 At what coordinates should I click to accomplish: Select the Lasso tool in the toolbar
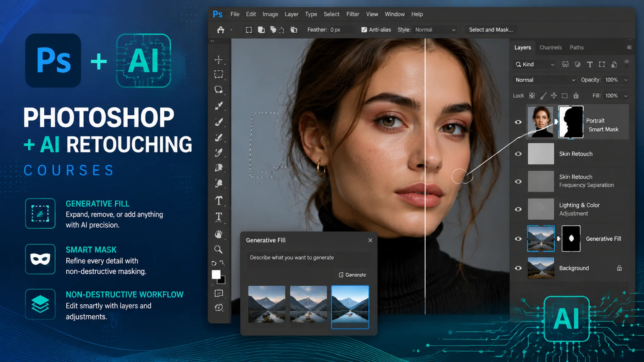(219, 90)
